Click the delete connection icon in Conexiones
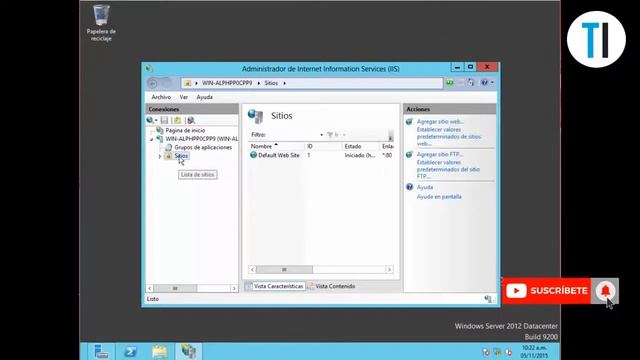Viewport: 640px width, 360px height. (191, 120)
